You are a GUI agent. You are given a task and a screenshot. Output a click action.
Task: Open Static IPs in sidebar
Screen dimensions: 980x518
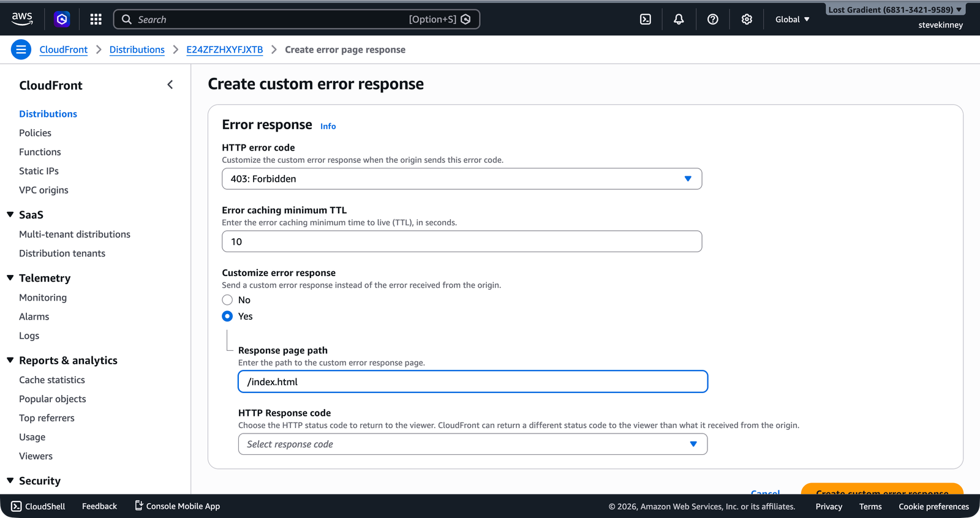tap(39, 171)
